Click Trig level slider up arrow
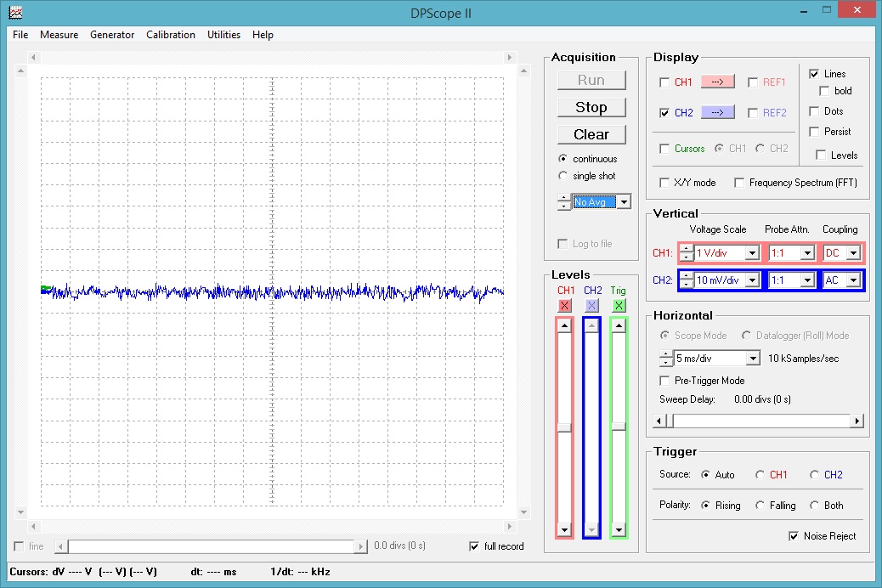The image size is (882, 588). click(x=619, y=326)
